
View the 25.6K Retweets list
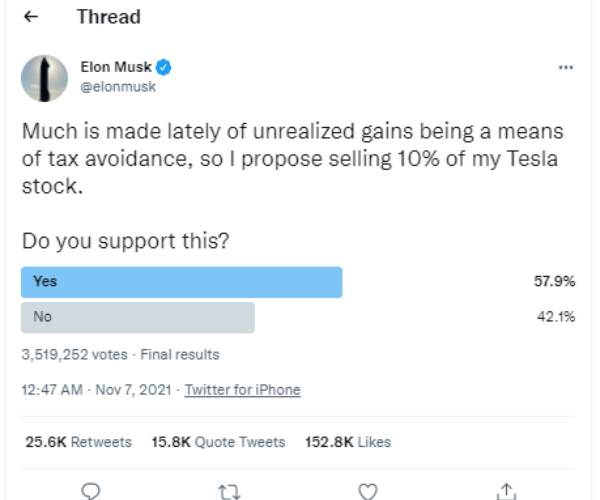[x=76, y=441]
